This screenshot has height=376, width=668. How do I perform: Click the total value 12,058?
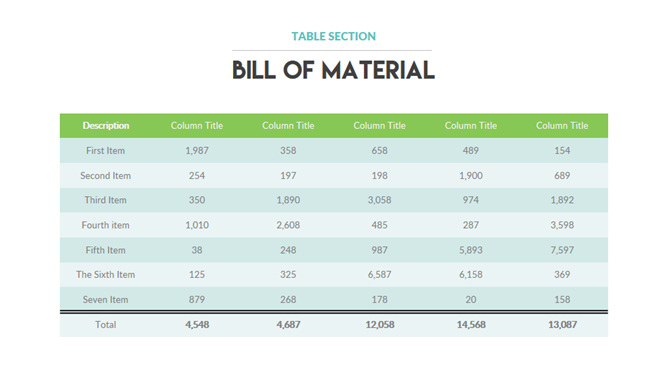(x=380, y=325)
